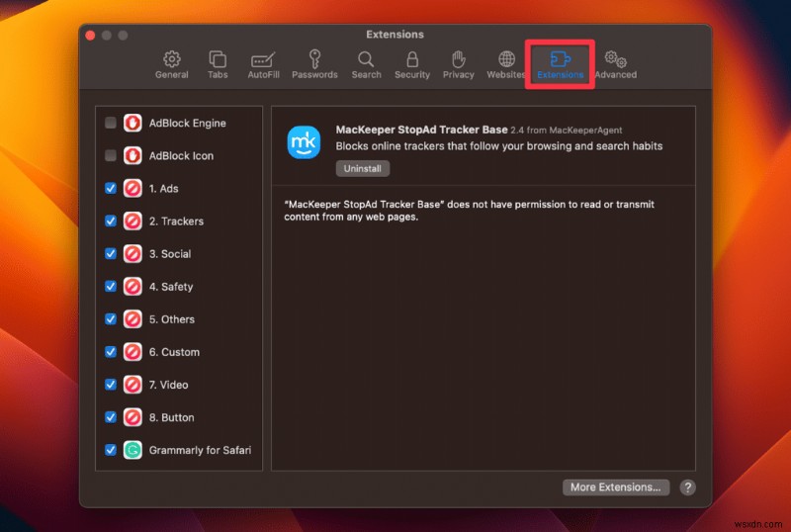Toggle the 4. Safety extension checkbox
The height and width of the screenshot is (532, 791).
click(x=111, y=286)
